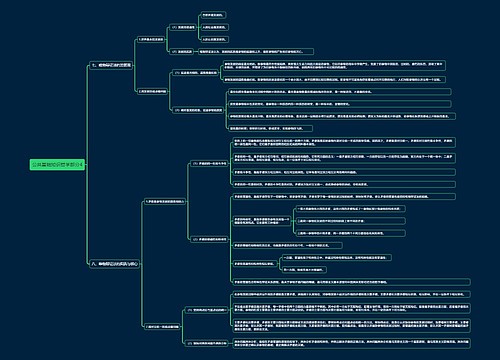
Task: Select the node with two sub-leaves under 八's (2)
Action: tap(255, 264)
